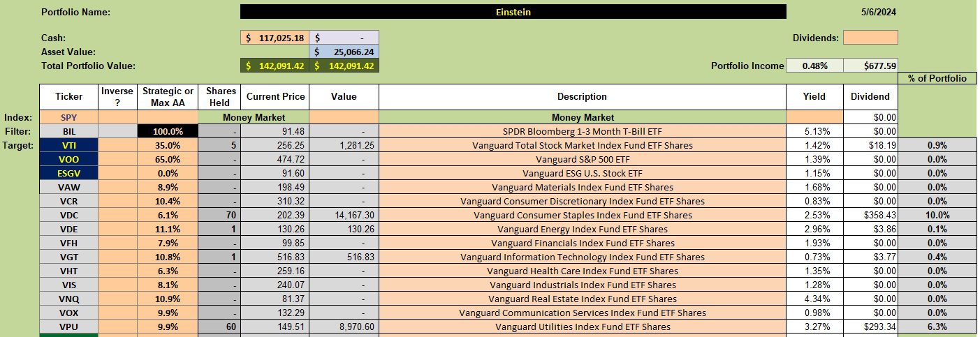Click Portfolio Income amount $677.59
This screenshot has height=337, width=980.
pos(870,66)
